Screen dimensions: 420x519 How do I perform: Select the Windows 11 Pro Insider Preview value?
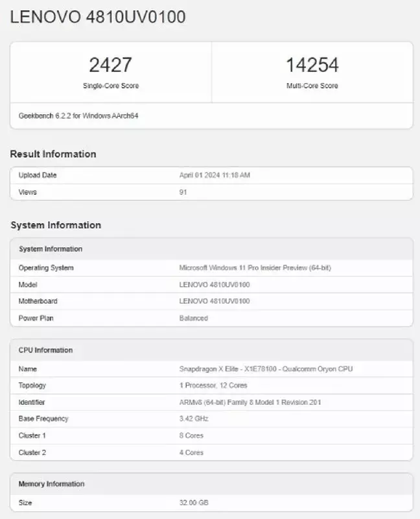click(255, 268)
